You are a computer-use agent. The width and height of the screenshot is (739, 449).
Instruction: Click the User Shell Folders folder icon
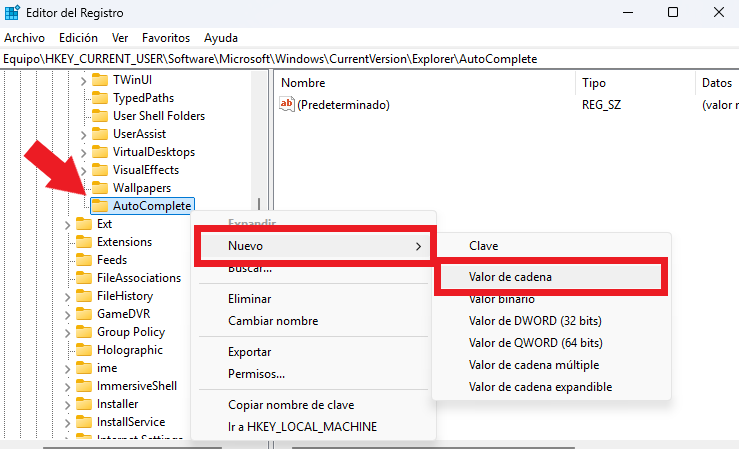pos(99,115)
